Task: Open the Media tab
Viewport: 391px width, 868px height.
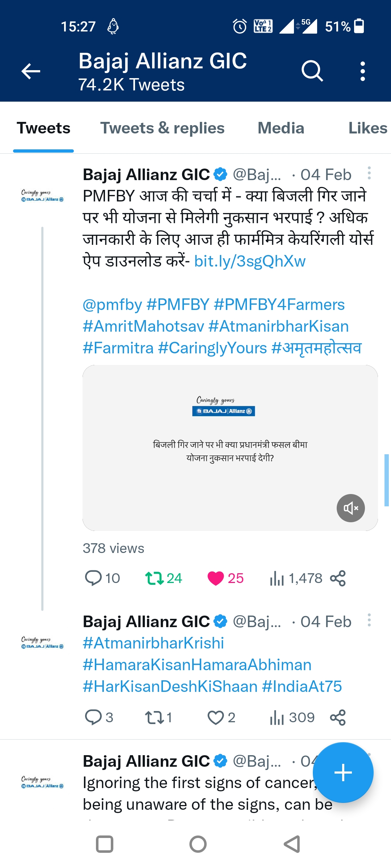Action: coord(281,128)
